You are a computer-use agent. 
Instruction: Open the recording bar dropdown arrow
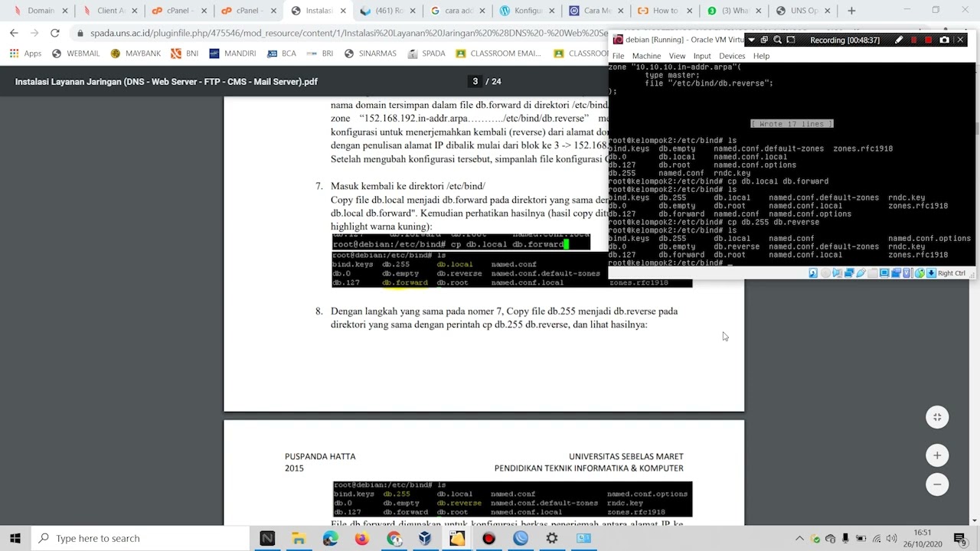point(751,40)
